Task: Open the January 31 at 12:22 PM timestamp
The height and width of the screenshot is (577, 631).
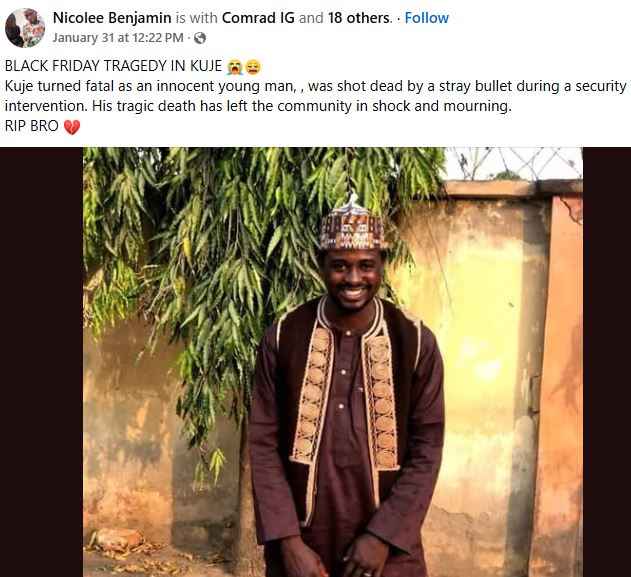Action: (118, 38)
